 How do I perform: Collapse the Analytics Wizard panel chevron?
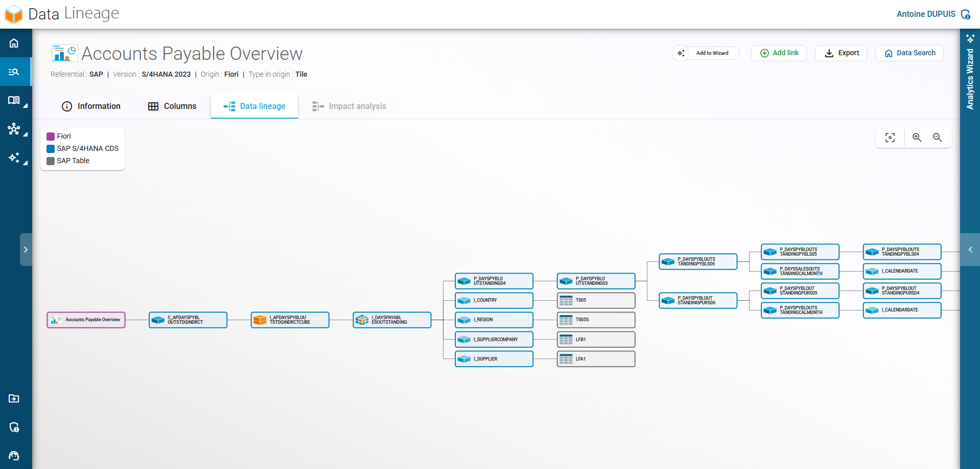click(970, 250)
